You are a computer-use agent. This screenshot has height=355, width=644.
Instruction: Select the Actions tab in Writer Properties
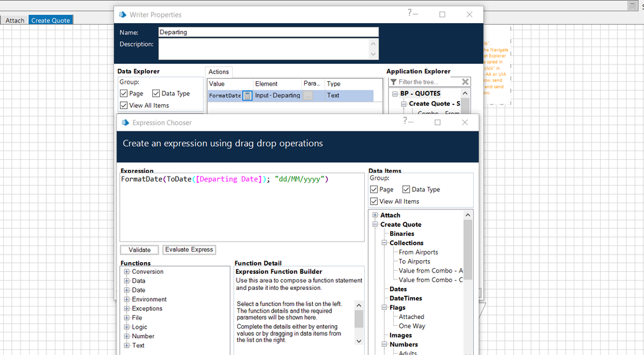[219, 72]
